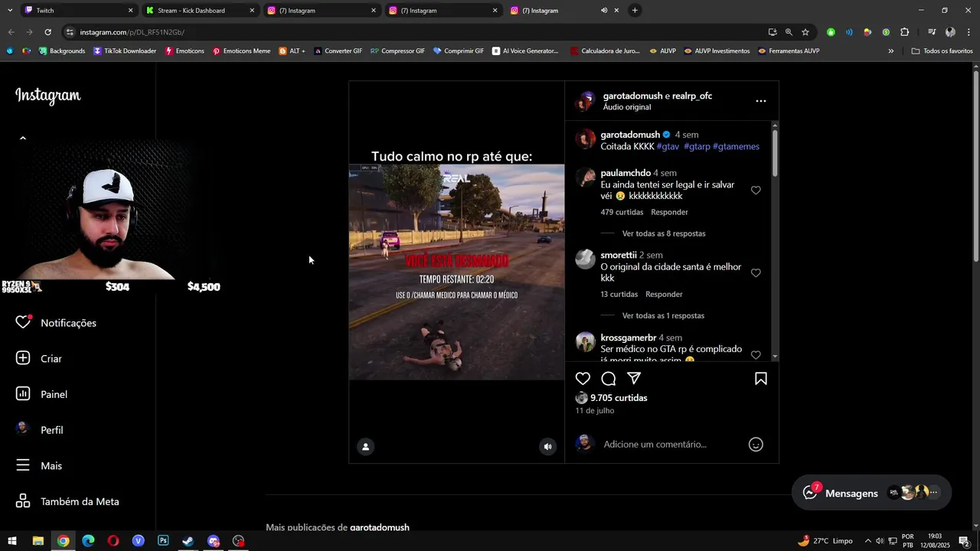Open Chrome three-dot menu
Screen dimensions: 980x551
click(x=969, y=32)
